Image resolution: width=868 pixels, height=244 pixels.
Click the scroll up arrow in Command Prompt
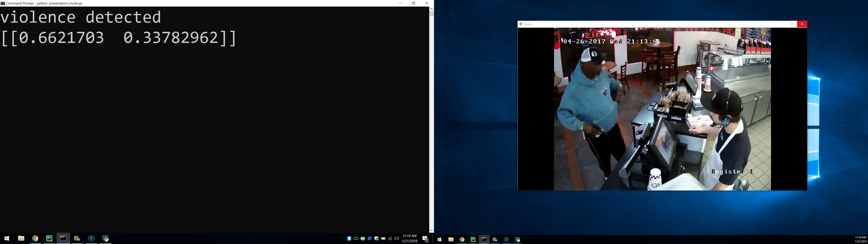tap(431, 9)
